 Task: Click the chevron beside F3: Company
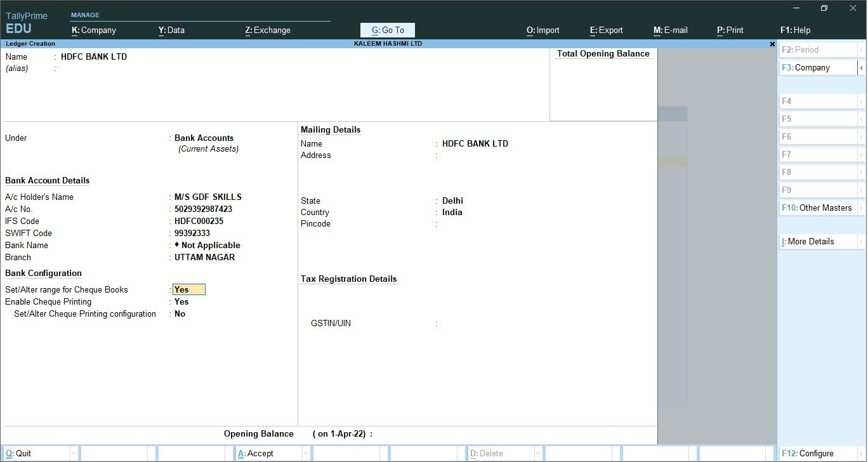tap(861, 68)
